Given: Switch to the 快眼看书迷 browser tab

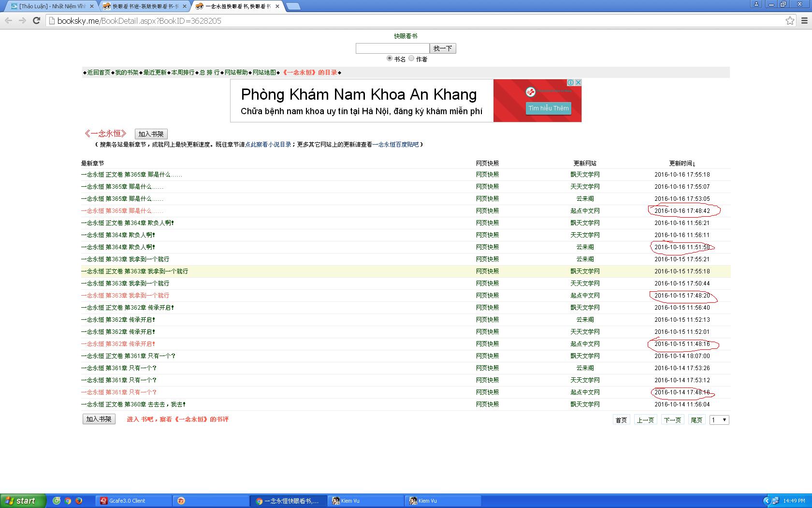Looking at the screenshot, I should pos(145,6).
